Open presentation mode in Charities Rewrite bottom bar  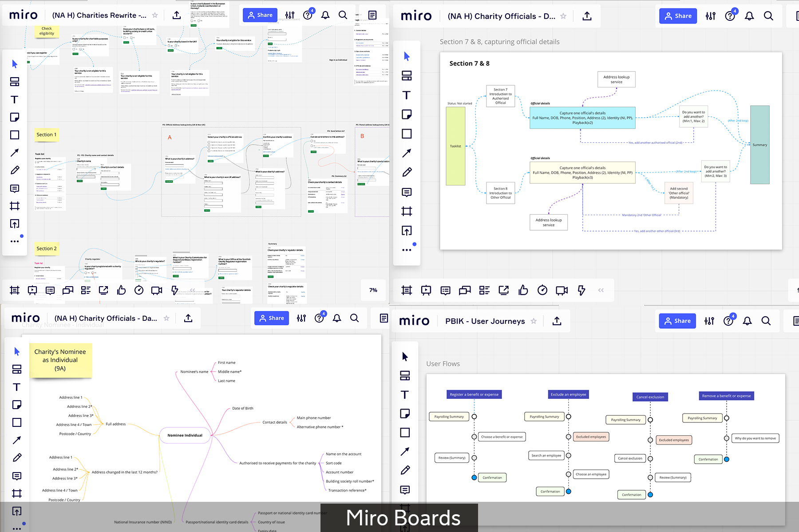32,290
